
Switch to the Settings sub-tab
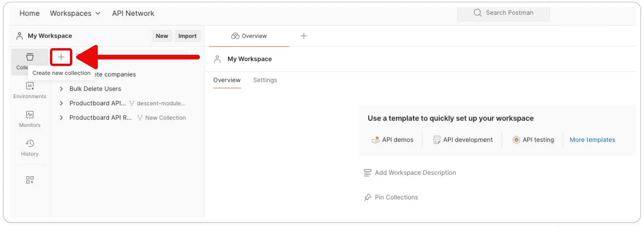point(265,80)
